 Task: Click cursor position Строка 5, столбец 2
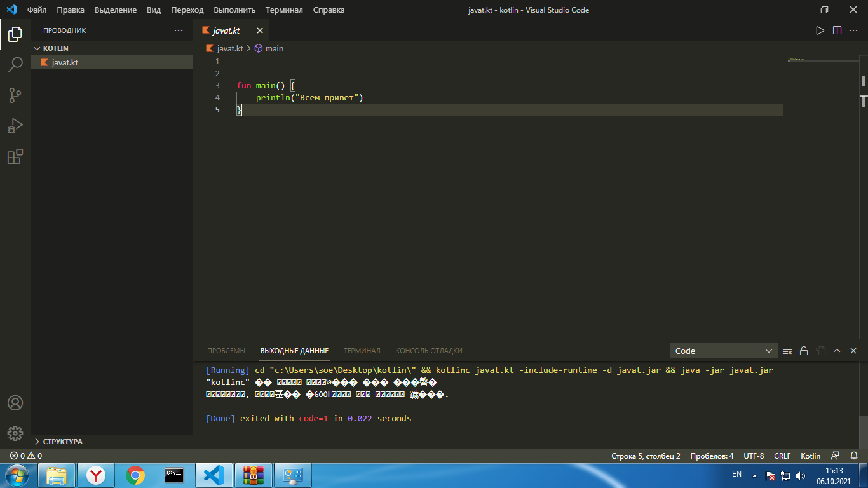[x=646, y=456]
